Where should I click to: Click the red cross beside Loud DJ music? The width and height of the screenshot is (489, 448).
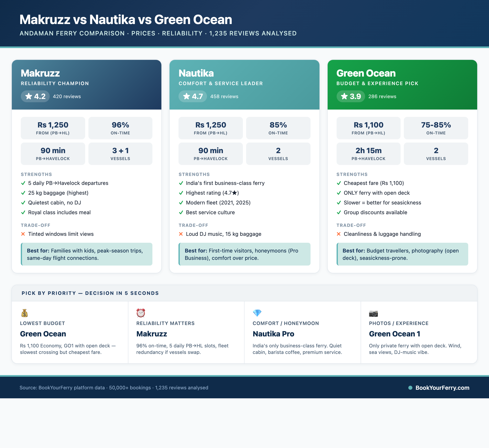(x=181, y=234)
